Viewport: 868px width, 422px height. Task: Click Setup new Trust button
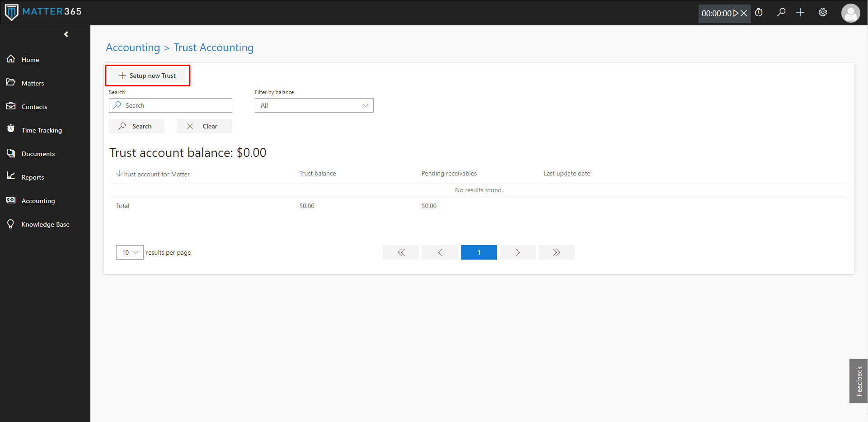[147, 76]
